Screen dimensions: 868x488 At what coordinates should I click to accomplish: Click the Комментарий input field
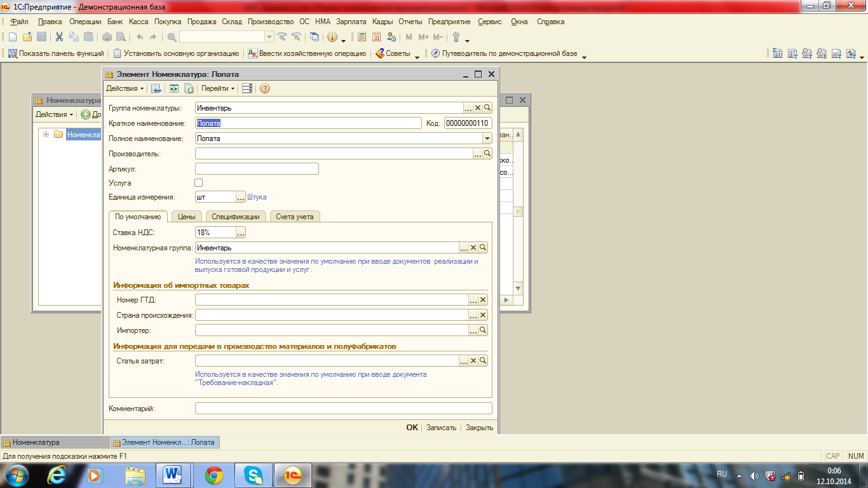[x=344, y=409]
